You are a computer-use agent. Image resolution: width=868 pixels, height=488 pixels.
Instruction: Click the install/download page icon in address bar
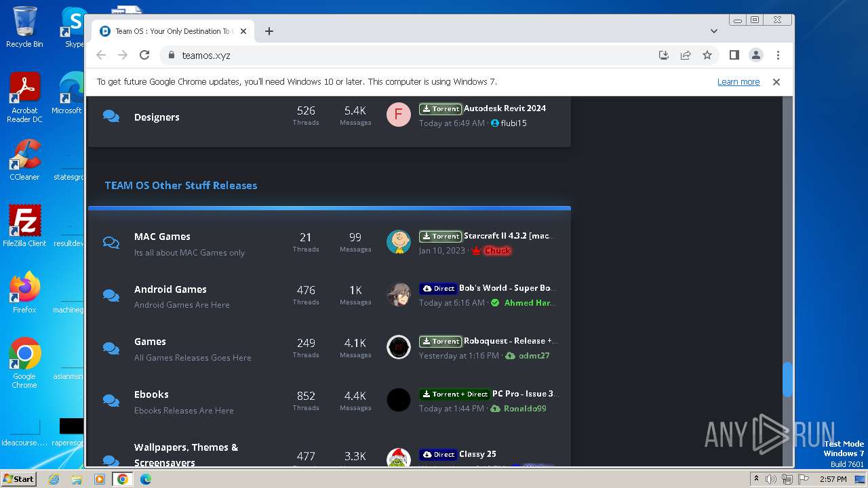pyautogui.click(x=664, y=55)
